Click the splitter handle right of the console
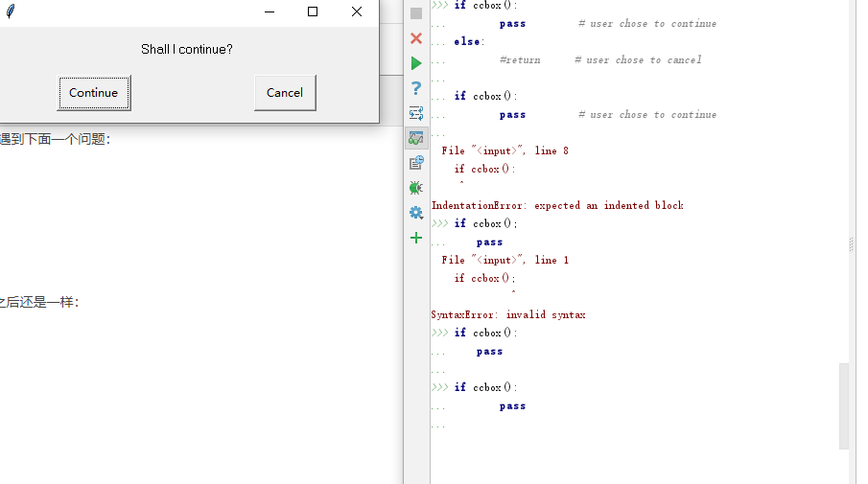This screenshot has height=484, width=868. [x=852, y=245]
